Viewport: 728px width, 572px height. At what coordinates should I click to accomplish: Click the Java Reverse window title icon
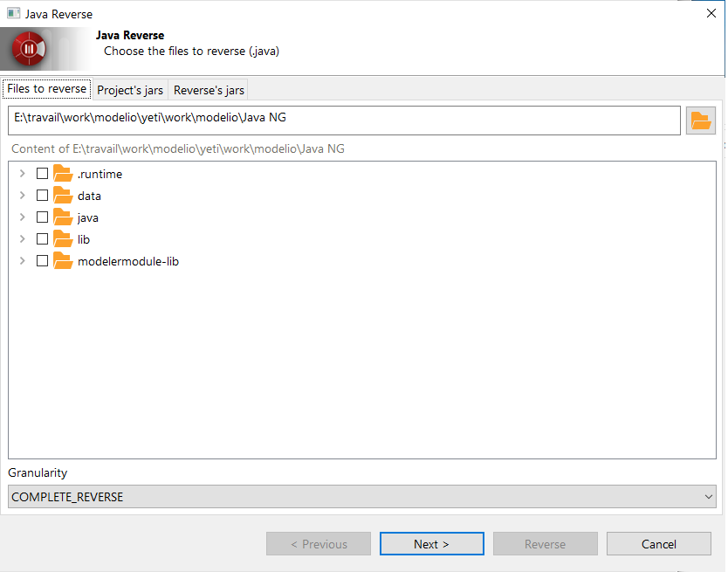click(13, 13)
